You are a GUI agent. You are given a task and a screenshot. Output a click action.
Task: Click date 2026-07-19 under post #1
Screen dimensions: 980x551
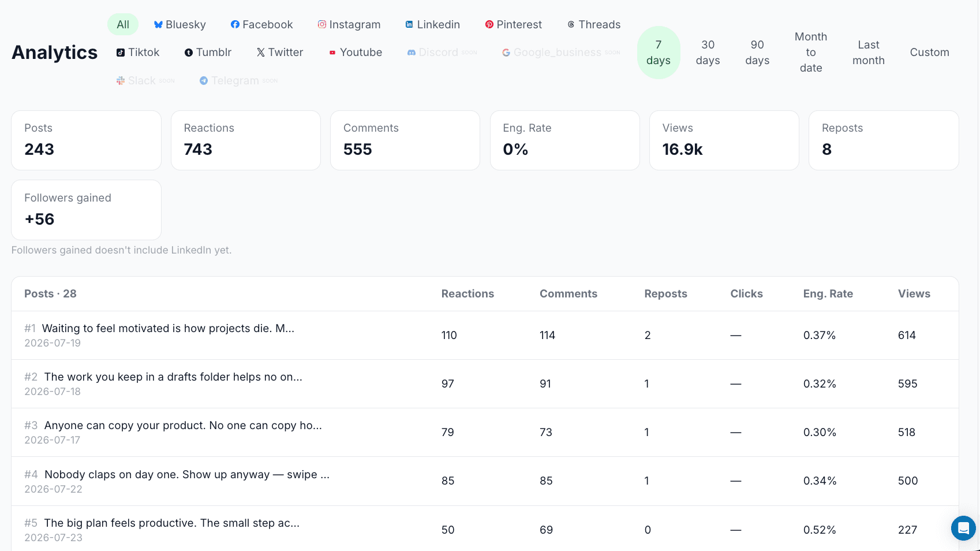(x=53, y=343)
